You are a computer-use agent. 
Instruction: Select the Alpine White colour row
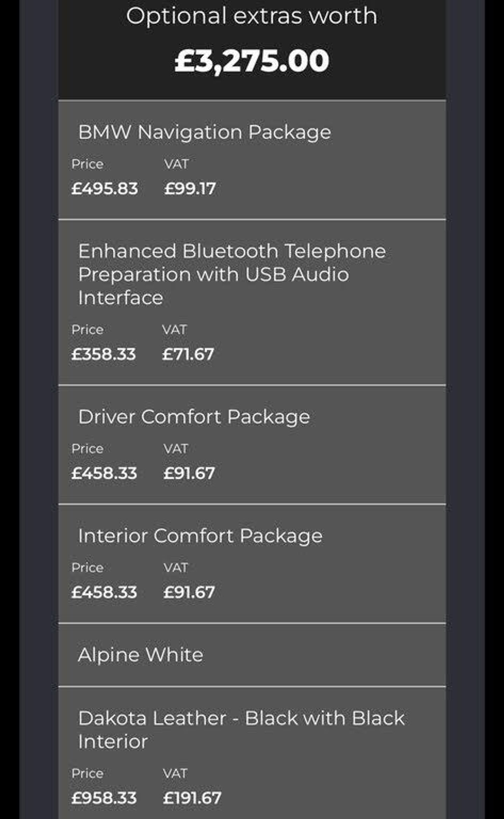pos(140,655)
